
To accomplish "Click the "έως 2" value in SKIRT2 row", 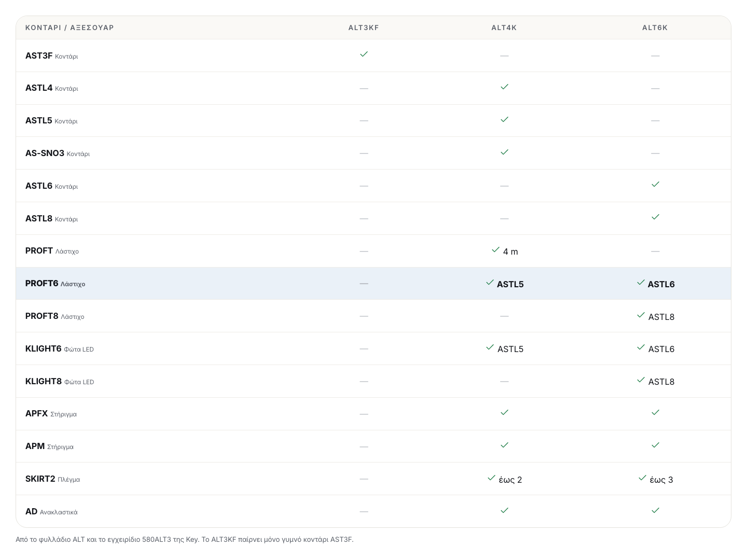I will (510, 480).
